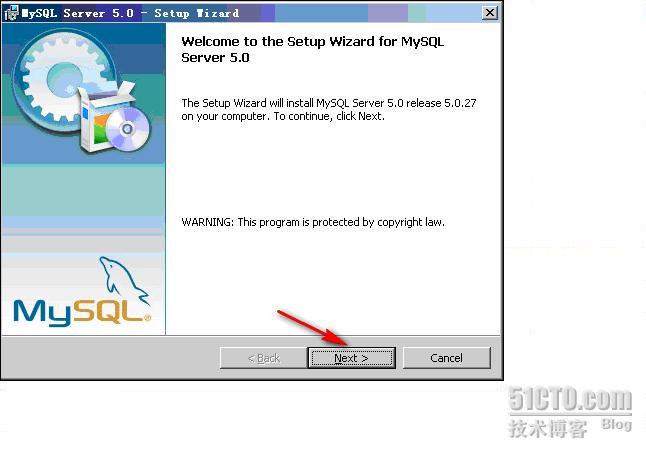Cancel the MySQL Server setup wizard
The image size is (646, 452).
pyautogui.click(x=446, y=358)
